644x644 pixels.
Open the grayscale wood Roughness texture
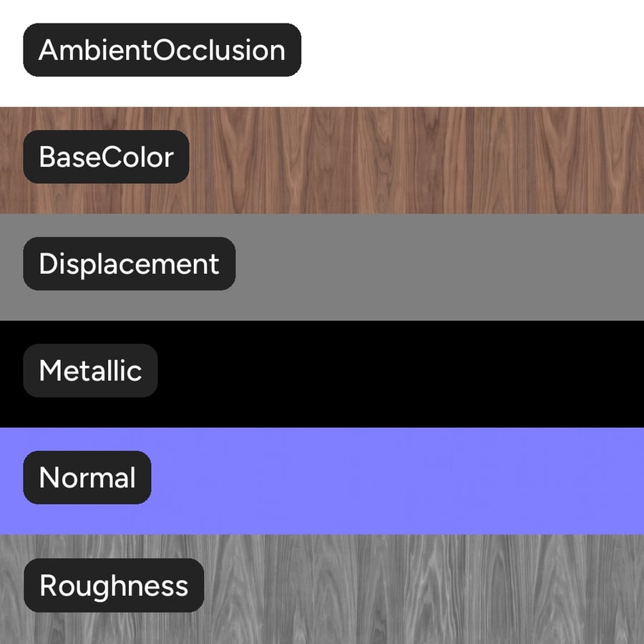coord(322,589)
